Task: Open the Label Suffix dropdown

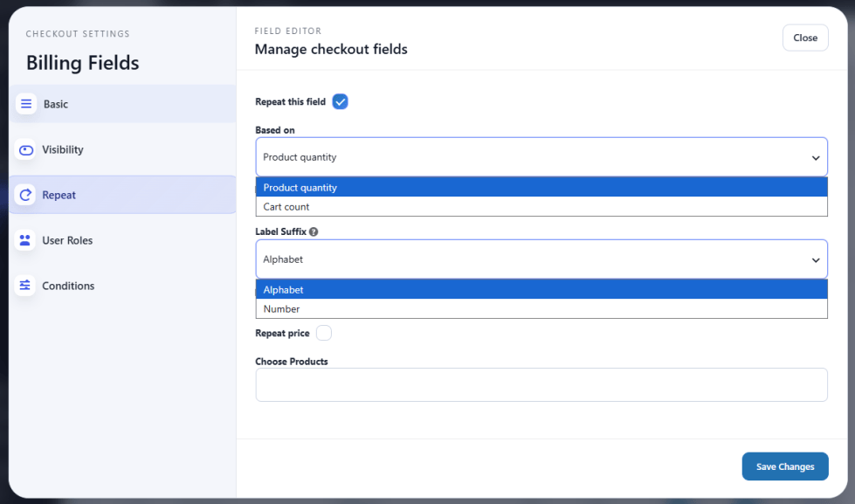Action: pyautogui.click(x=541, y=259)
